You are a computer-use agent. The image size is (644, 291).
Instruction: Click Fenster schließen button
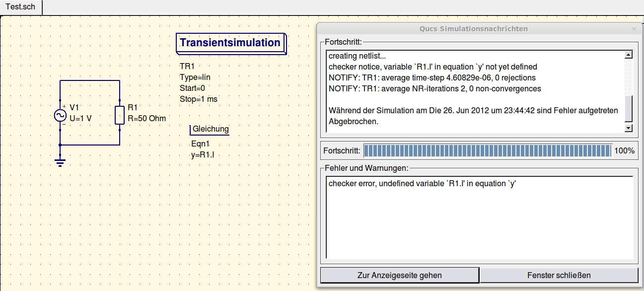559,275
